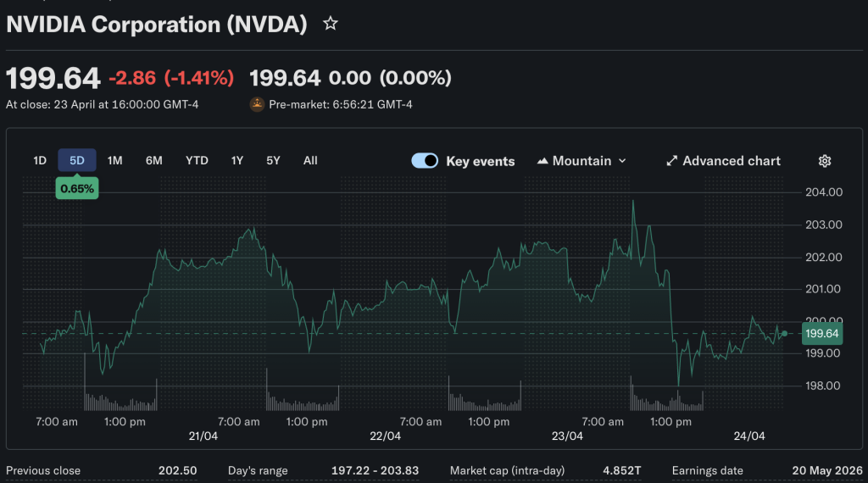The width and height of the screenshot is (868, 483).
Task: Click the 23/04 date axis label
Action: (x=567, y=436)
